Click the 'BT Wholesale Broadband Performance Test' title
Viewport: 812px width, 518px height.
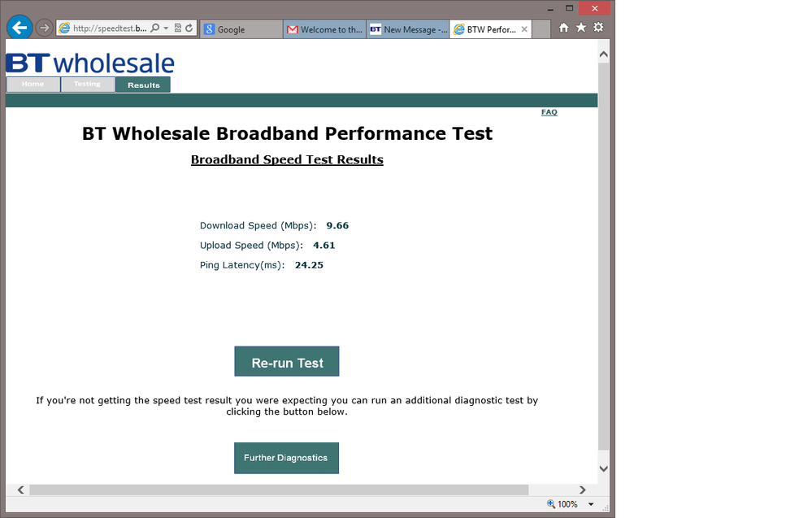287,133
